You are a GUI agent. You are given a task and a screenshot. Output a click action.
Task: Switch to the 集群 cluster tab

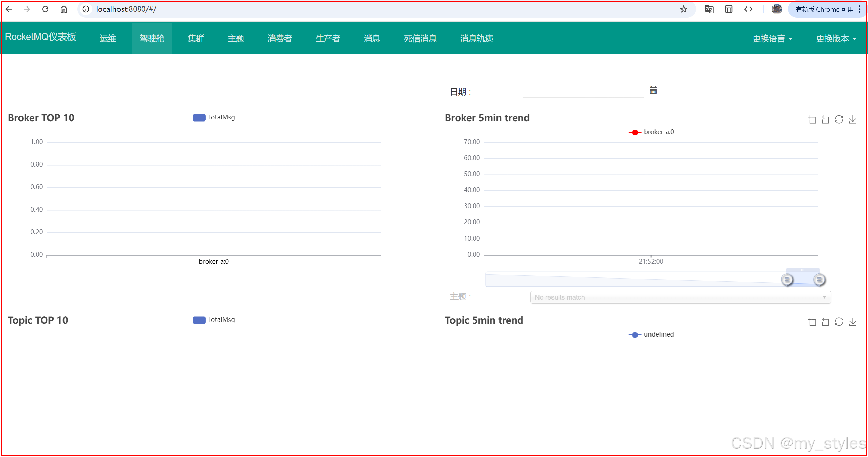[x=196, y=39]
